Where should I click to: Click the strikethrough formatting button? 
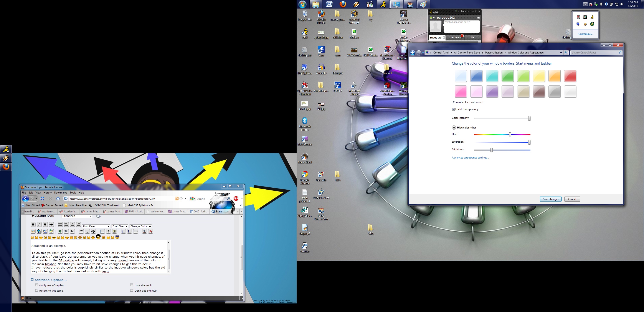[x=51, y=225]
